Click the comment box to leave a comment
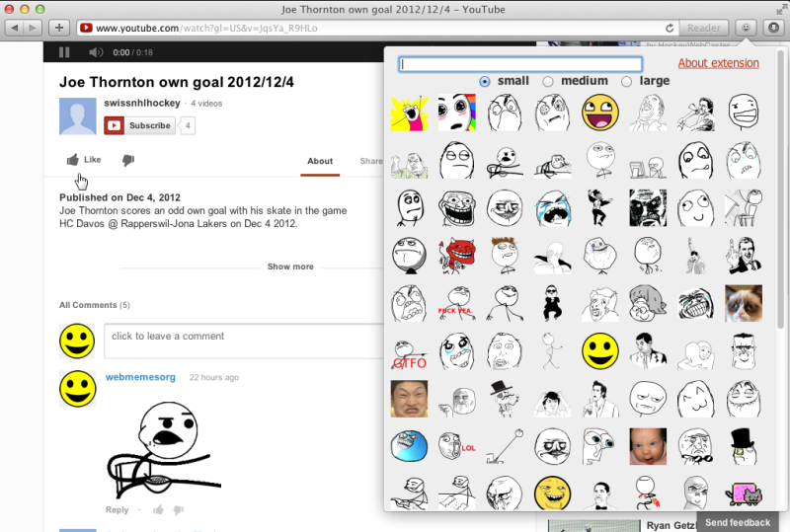The image size is (790, 532). (x=244, y=342)
